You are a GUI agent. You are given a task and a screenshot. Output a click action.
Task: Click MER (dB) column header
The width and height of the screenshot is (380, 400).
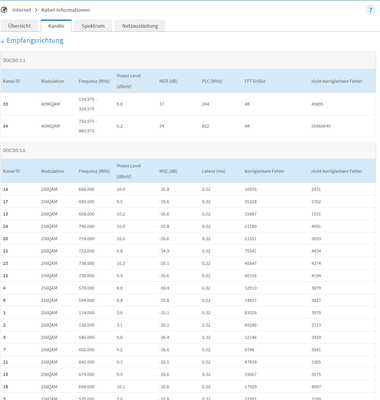click(x=168, y=81)
